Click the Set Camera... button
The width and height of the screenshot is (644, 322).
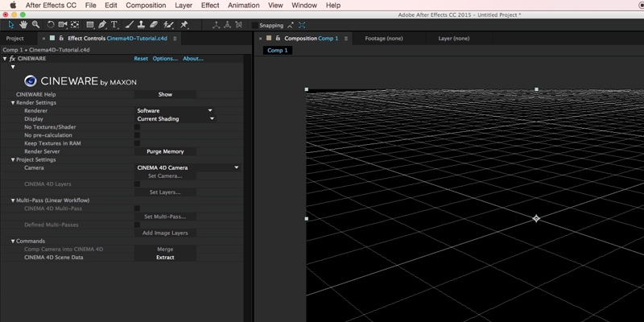pyautogui.click(x=165, y=175)
